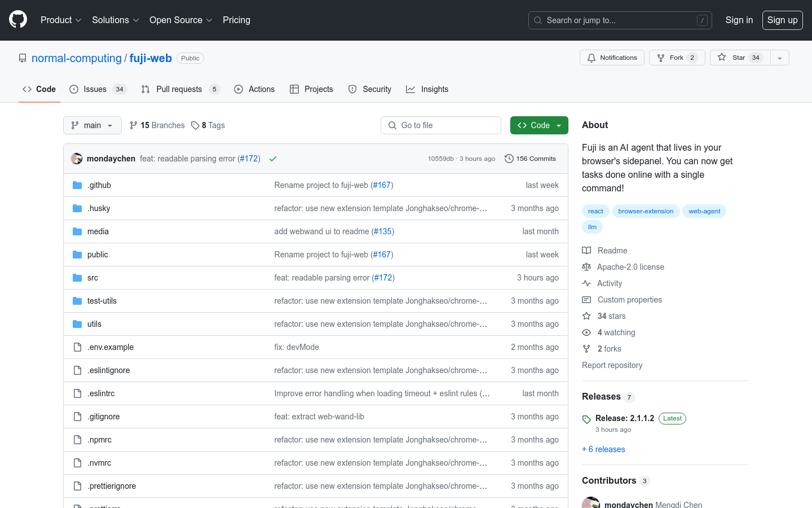This screenshot has height=508, width=812.
Task: Click the repository icon before normal-computing
Action: point(23,58)
